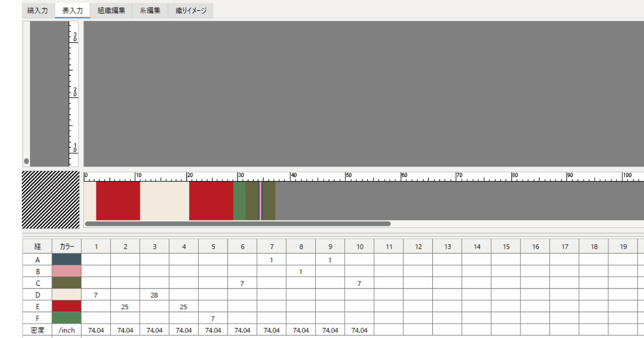Choose the cream color swatch in row D

(x=67, y=295)
